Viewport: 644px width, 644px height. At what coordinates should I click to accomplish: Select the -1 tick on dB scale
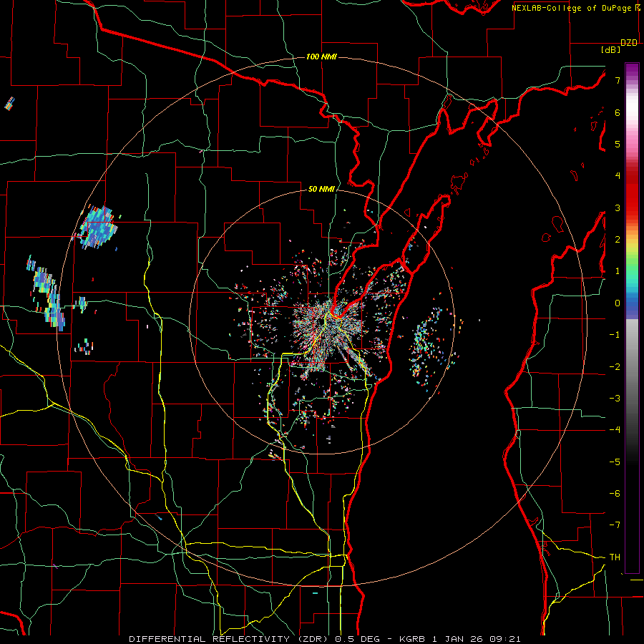point(615,335)
